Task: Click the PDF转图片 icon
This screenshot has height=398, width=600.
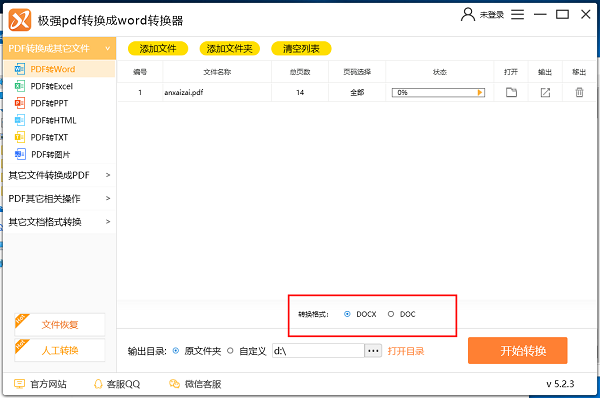Action: click(20, 154)
